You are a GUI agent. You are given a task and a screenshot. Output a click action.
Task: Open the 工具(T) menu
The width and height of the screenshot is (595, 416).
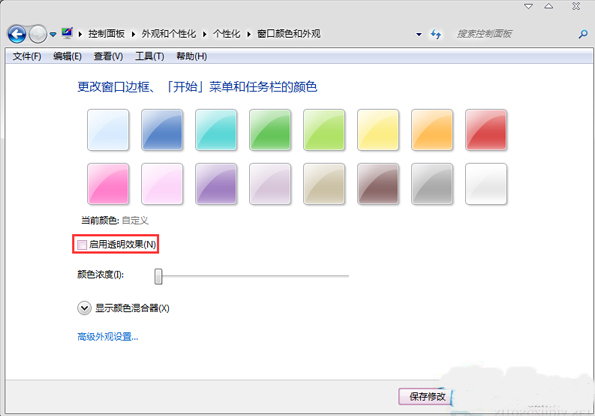point(150,57)
